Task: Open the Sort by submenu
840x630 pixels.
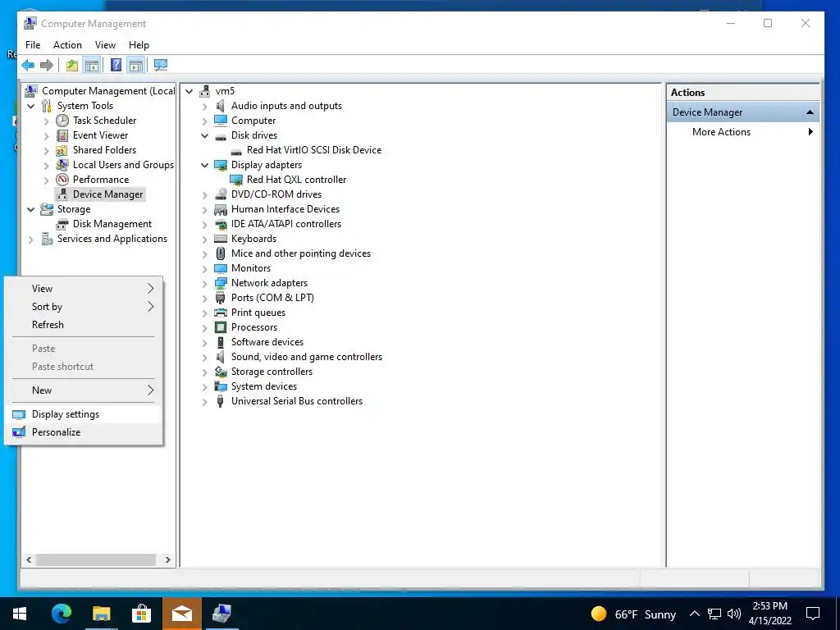Action: pyautogui.click(x=84, y=307)
